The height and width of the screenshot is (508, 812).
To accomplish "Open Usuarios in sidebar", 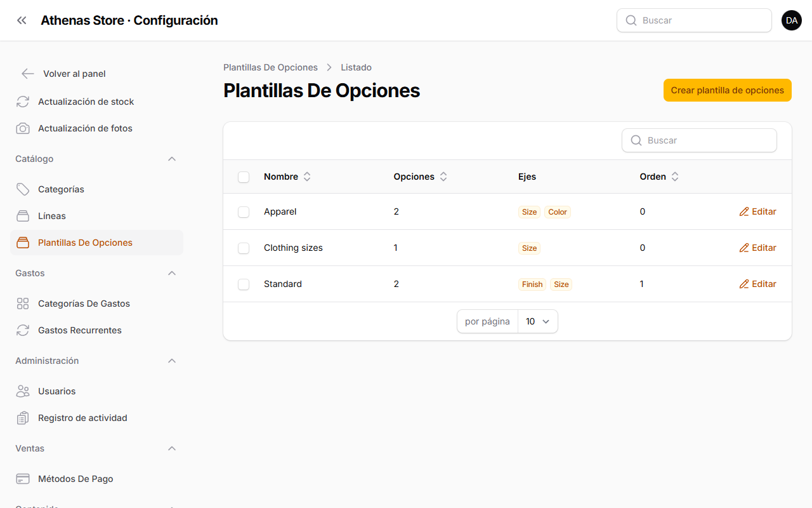I will (x=96, y=391).
